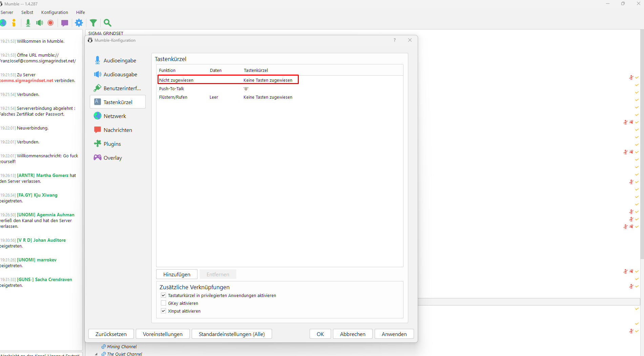644x356 pixels.
Task: Click the Funktion column header
Action: click(167, 70)
